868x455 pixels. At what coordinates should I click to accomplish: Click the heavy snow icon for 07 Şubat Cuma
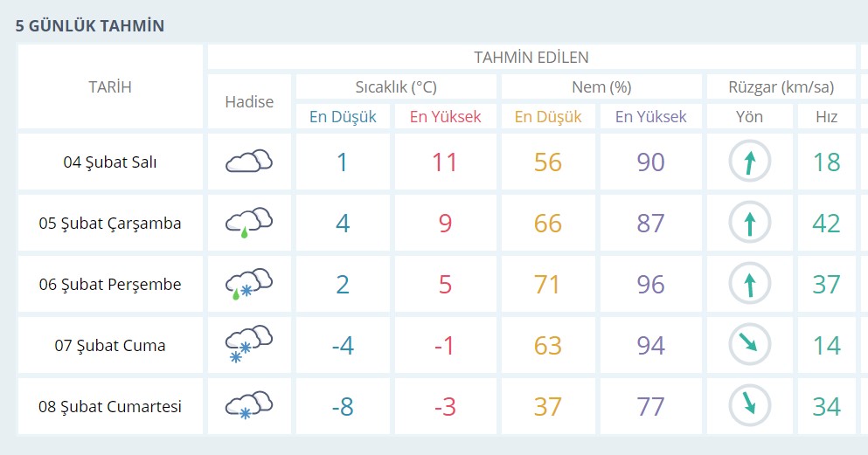pyautogui.click(x=249, y=345)
